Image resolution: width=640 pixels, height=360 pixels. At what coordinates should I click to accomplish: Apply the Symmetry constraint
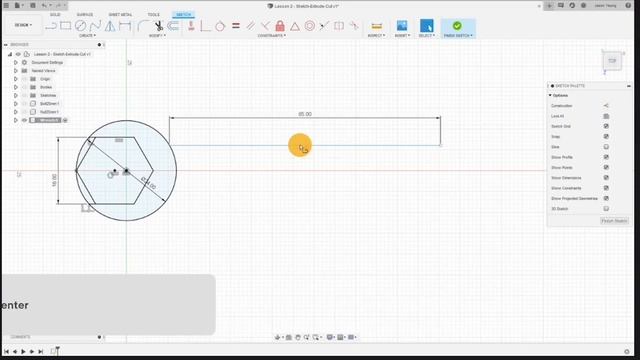coord(339,26)
